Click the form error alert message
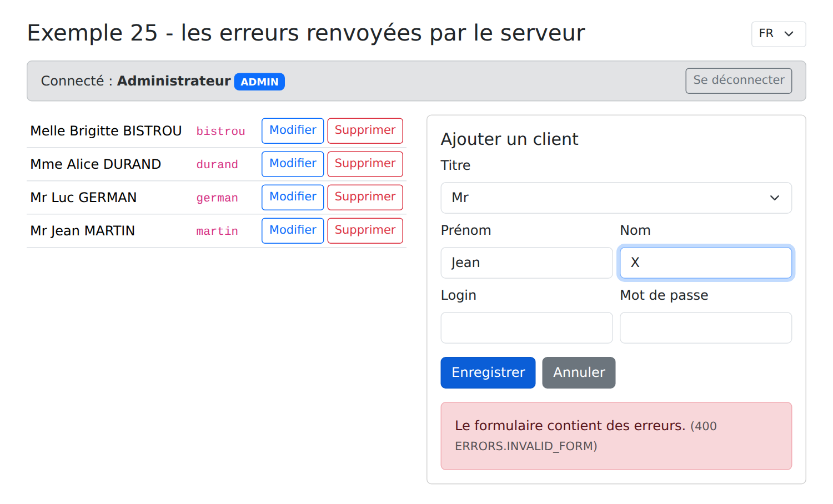833x504 pixels. tap(616, 436)
